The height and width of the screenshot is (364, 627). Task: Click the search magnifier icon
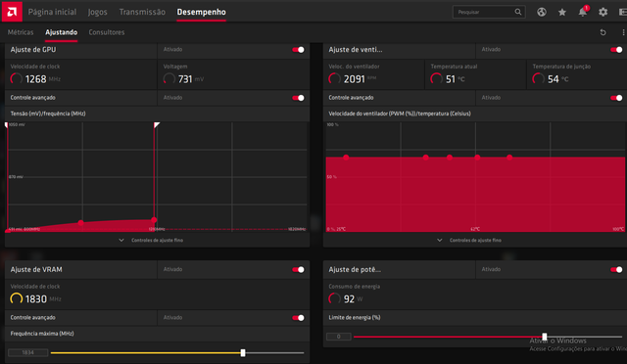tap(518, 12)
